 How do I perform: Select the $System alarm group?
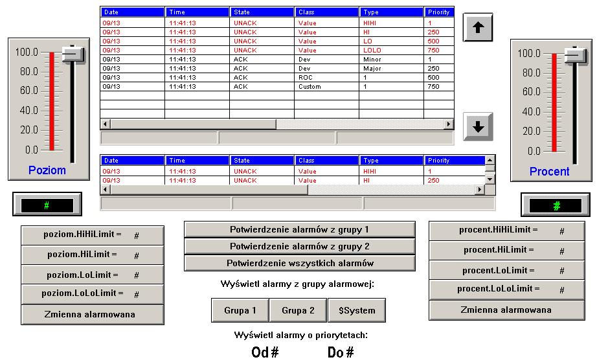click(357, 310)
